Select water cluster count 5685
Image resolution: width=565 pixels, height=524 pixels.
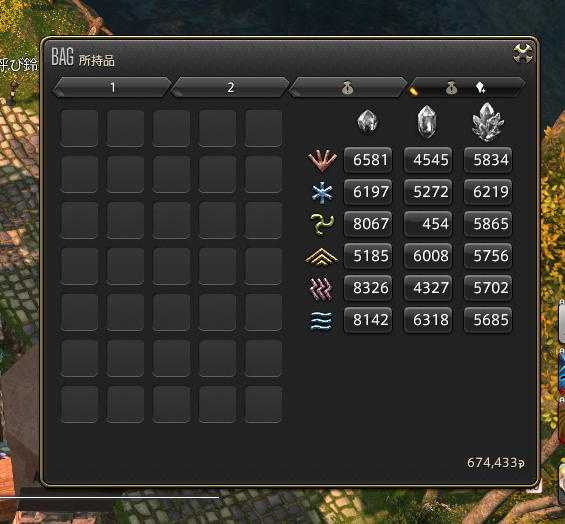pyautogui.click(x=488, y=320)
